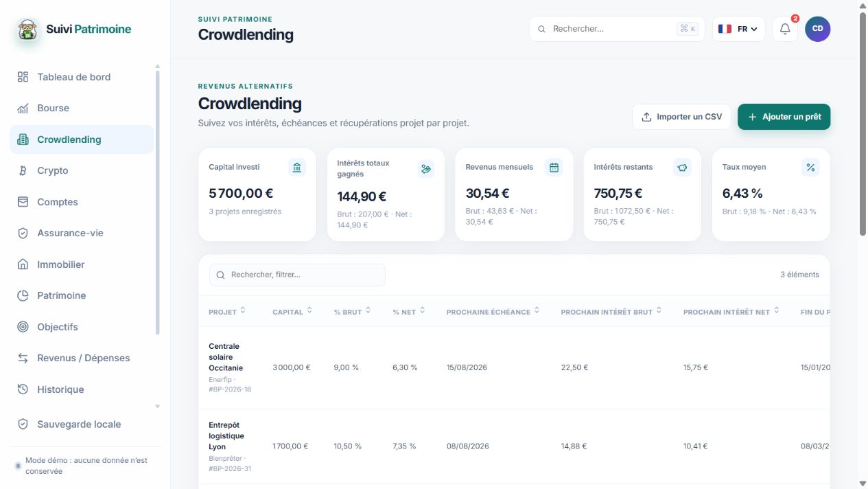Click the 15/08/2026 due date cell
The image size is (868, 489).
pyautogui.click(x=467, y=367)
